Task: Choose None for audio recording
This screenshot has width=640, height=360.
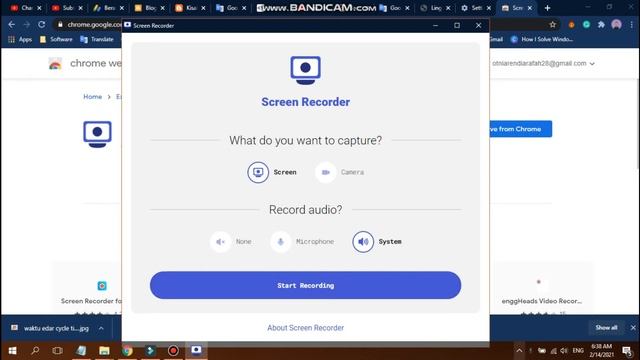Action: coord(231,242)
